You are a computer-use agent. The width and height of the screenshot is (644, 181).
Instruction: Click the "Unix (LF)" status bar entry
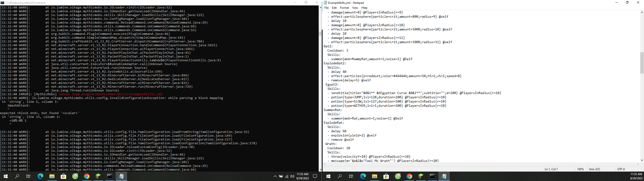[594, 169]
